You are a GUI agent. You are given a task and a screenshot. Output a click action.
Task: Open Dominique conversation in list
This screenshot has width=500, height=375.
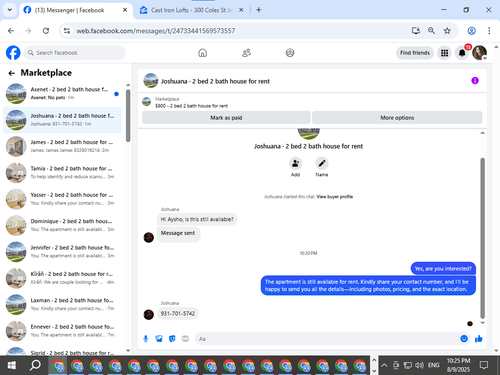pos(62,225)
